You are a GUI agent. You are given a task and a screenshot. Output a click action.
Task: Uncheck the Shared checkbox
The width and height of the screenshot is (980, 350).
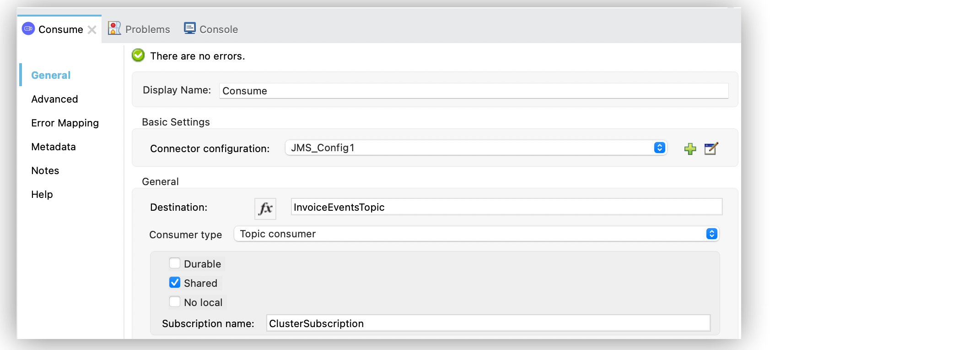174,282
